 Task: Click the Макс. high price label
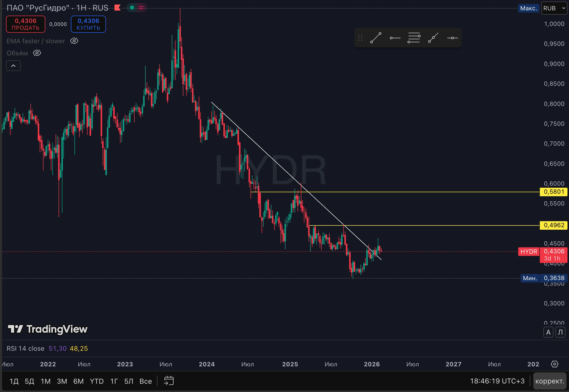(529, 8)
